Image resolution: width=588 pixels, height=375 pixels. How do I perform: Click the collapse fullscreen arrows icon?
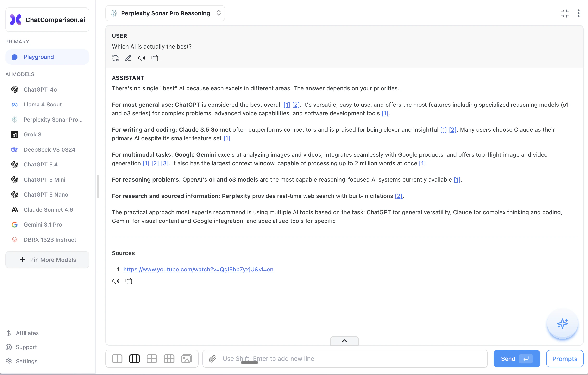click(564, 13)
